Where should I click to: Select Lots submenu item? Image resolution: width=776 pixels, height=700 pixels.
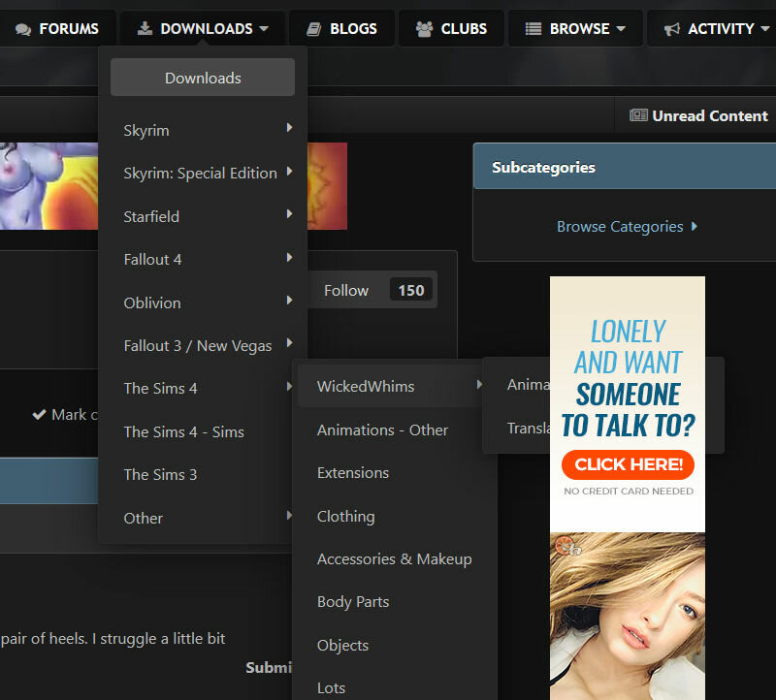(x=331, y=688)
